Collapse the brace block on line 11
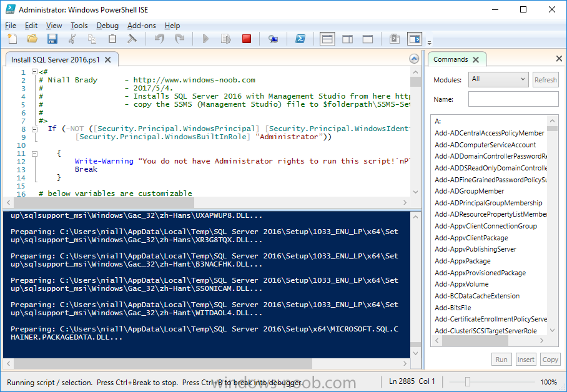This screenshot has height=392, width=567. (x=35, y=154)
